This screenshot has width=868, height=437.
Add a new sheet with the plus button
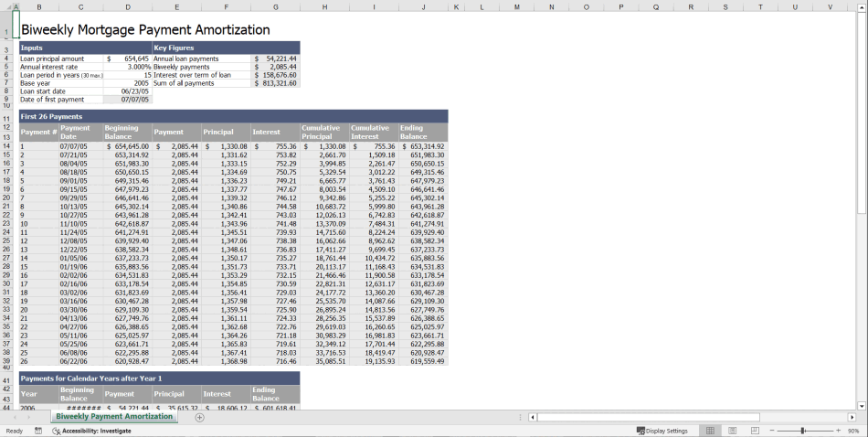point(200,417)
